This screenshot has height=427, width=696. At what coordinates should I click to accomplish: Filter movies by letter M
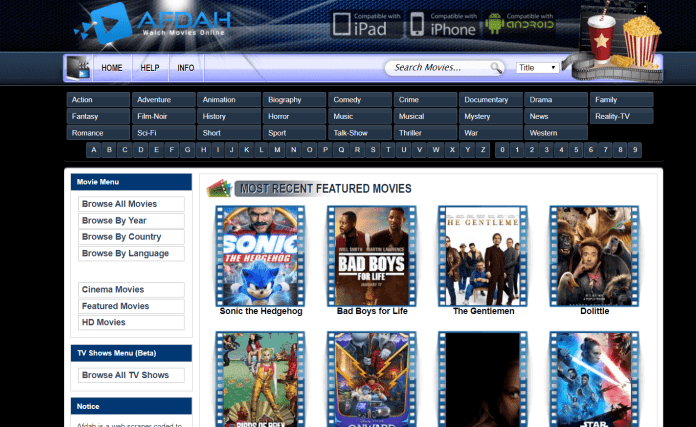(277, 150)
